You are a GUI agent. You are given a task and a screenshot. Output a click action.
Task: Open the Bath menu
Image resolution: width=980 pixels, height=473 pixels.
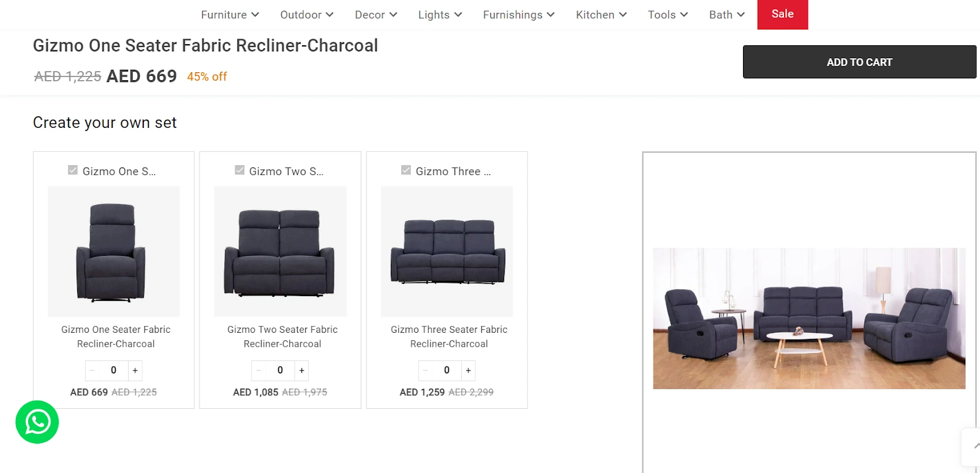[x=727, y=15]
